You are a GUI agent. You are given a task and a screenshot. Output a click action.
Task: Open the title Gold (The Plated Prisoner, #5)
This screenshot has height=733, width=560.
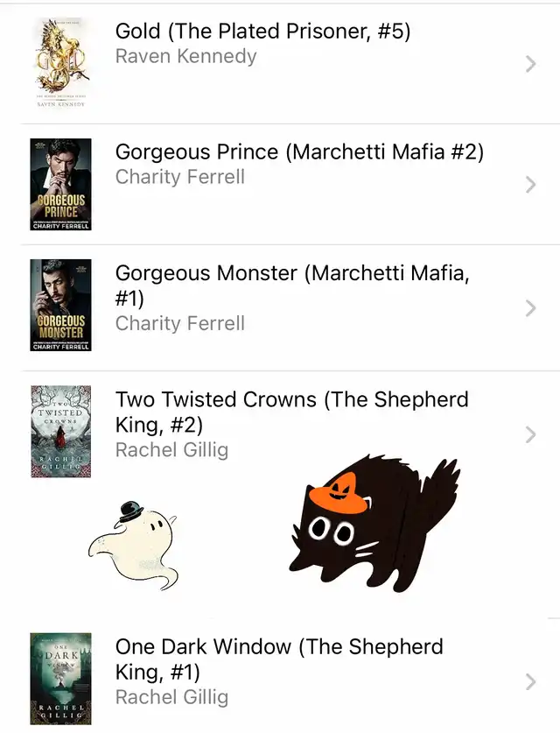tap(262, 32)
